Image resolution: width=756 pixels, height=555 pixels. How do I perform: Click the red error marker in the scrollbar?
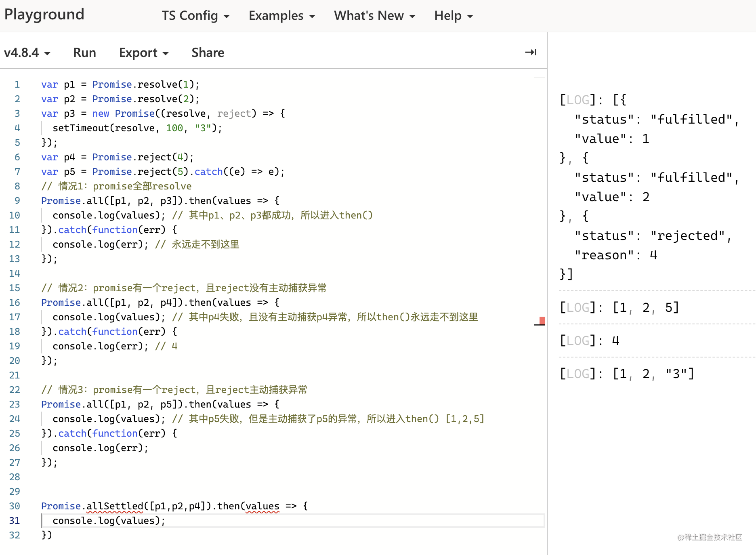(542, 320)
